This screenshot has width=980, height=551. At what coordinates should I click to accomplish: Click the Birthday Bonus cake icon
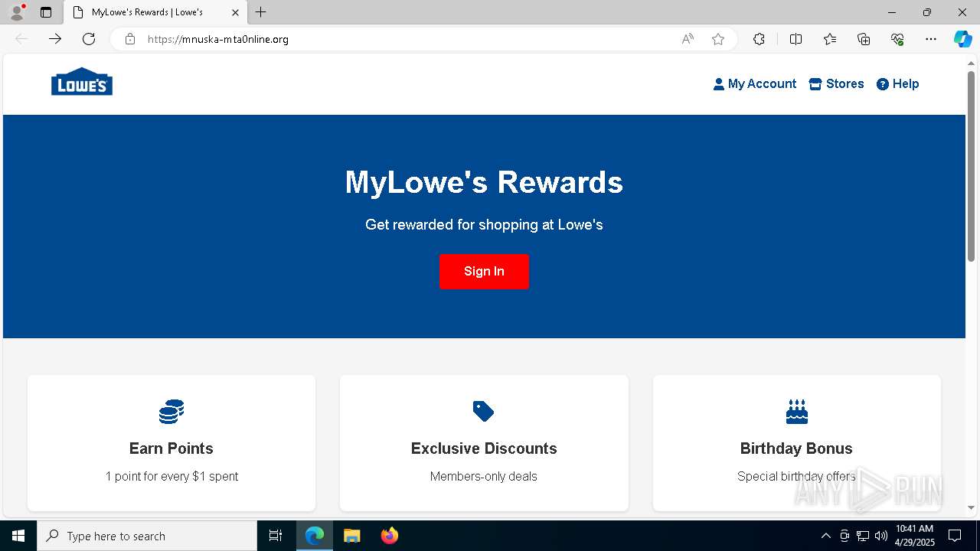tap(797, 412)
